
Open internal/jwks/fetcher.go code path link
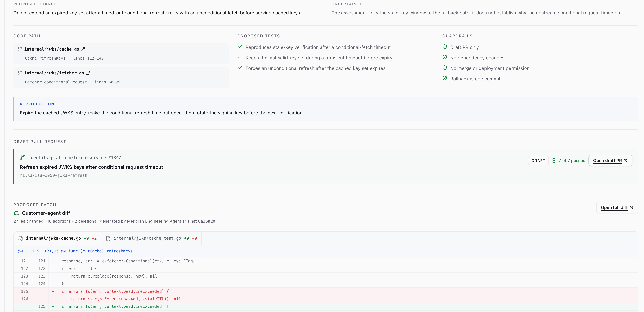click(54, 73)
